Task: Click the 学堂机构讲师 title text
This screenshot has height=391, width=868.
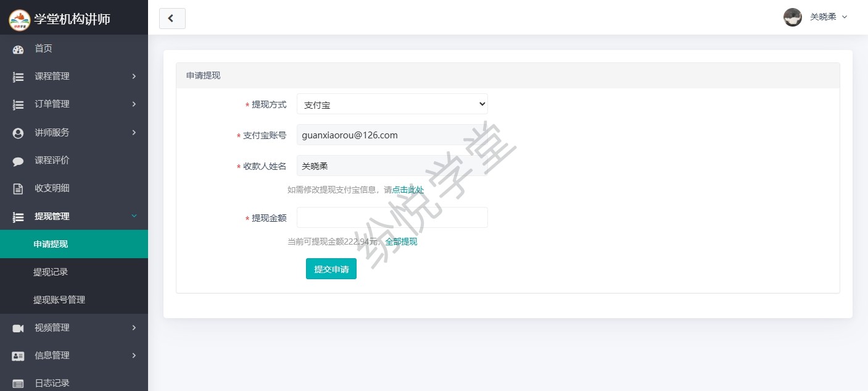Action: [x=72, y=19]
